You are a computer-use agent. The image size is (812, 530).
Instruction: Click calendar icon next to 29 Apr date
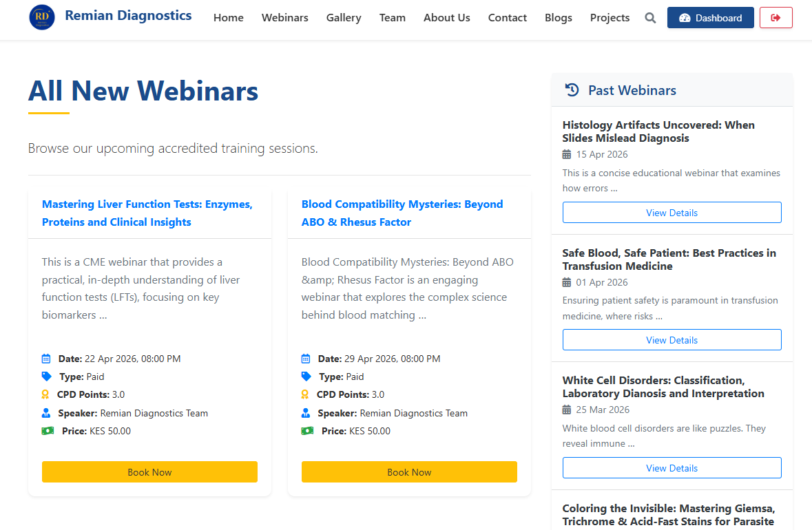click(306, 359)
